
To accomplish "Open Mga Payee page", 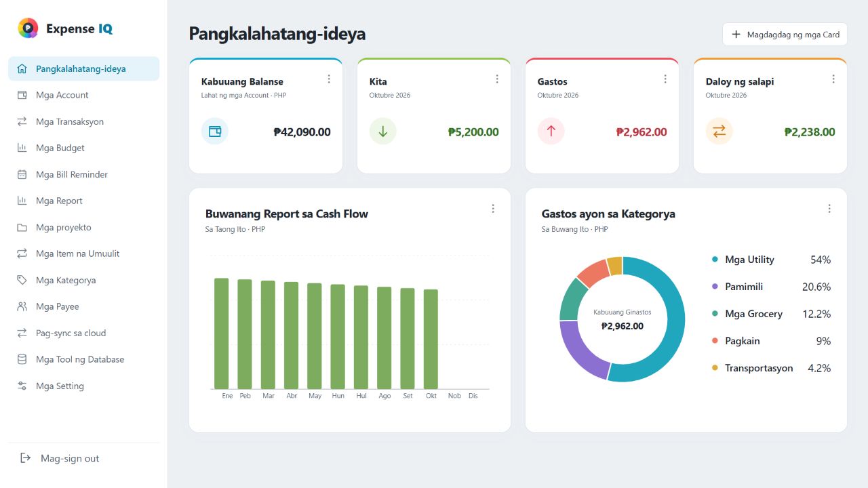I will point(84,306).
